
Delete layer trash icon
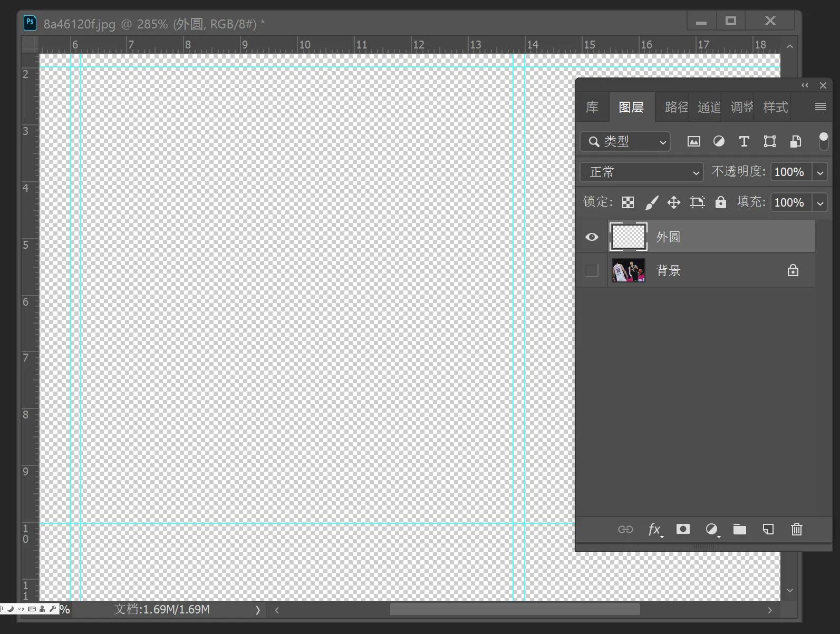point(797,529)
